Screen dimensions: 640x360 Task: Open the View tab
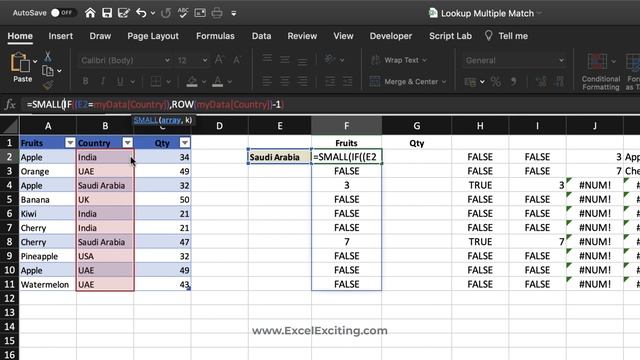pyautogui.click(x=343, y=36)
